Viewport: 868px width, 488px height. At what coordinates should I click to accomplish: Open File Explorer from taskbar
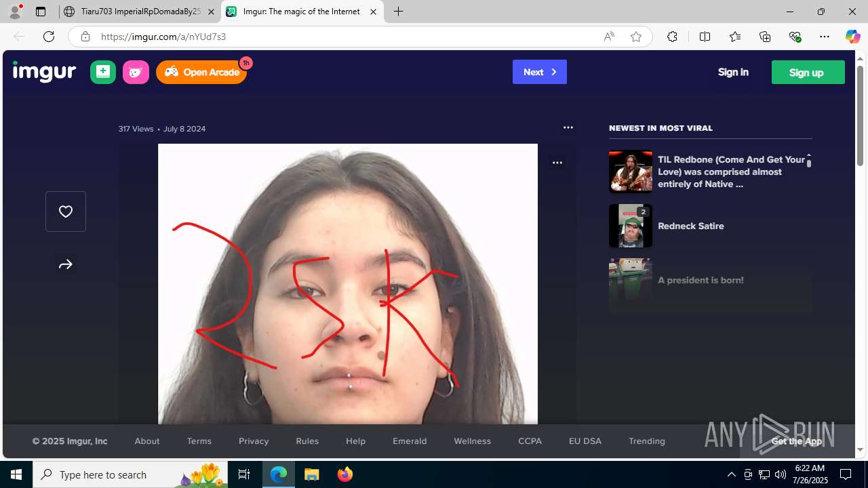point(312,474)
